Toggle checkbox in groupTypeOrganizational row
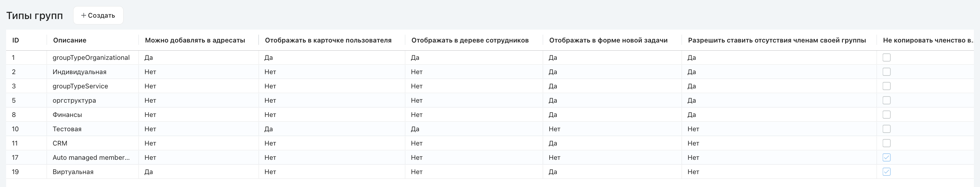 pos(886,57)
